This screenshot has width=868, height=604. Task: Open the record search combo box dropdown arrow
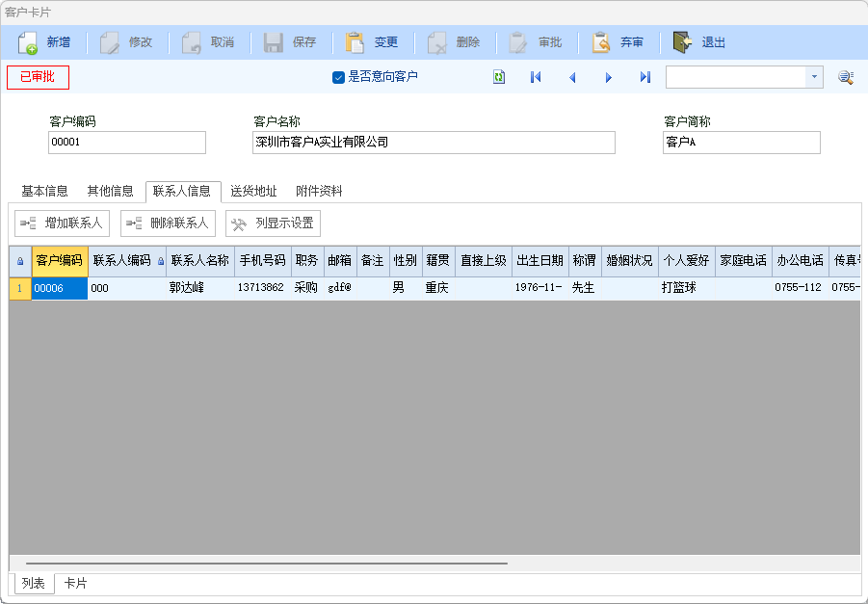(x=814, y=77)
